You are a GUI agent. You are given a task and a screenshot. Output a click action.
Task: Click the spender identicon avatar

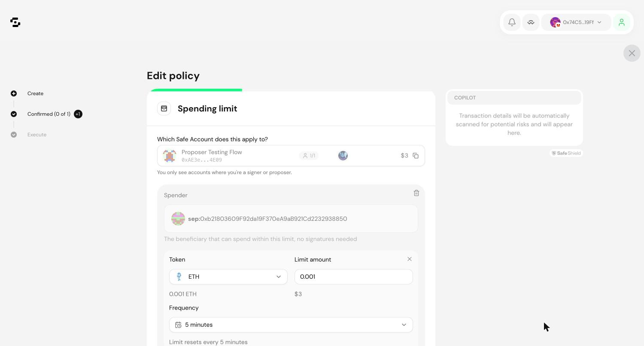(178, 219)
